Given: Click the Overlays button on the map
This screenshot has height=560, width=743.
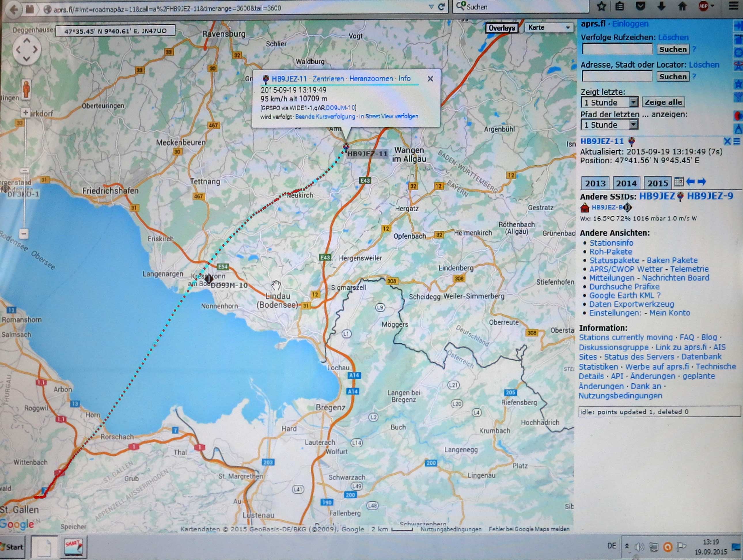Looking at the screenshot, I should pyautogui.click(x=501, y=28).
